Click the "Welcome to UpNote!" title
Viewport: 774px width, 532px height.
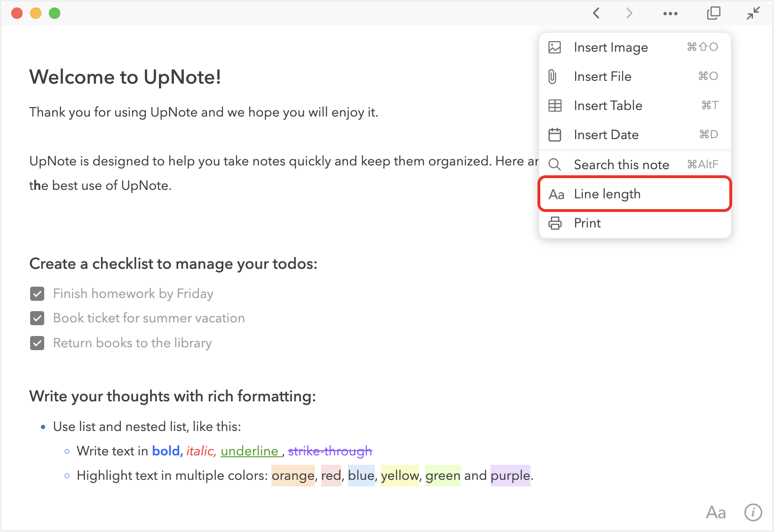(x=125, y=77)
